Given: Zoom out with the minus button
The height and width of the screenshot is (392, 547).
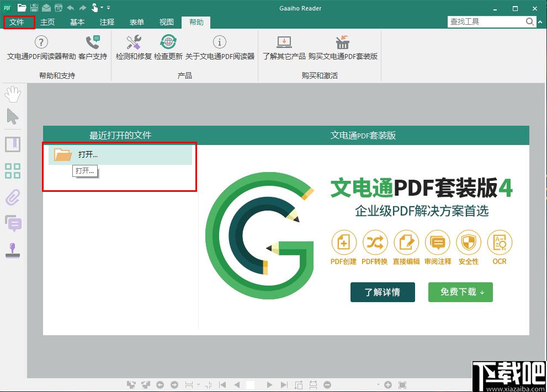Looking at the screenshot, I should (327, 385).
